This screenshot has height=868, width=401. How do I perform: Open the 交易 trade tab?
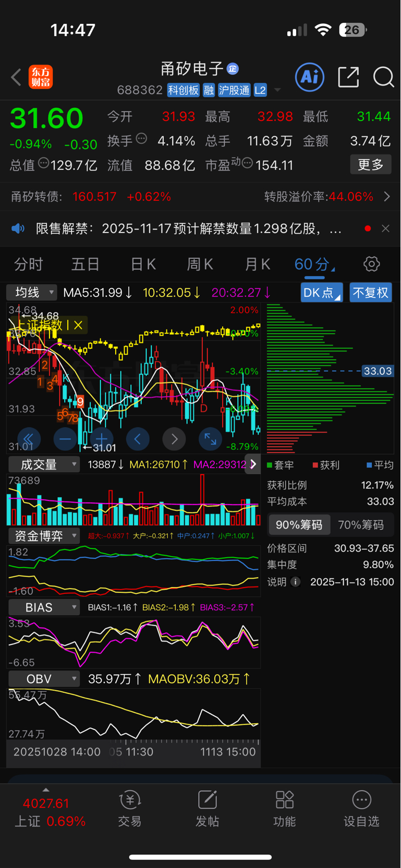[x=130, y=809]
